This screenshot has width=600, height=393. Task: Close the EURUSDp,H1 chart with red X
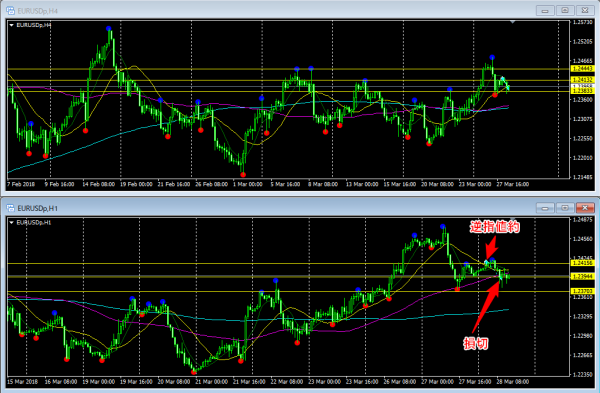pyautogui.click(x=585, y=208)
